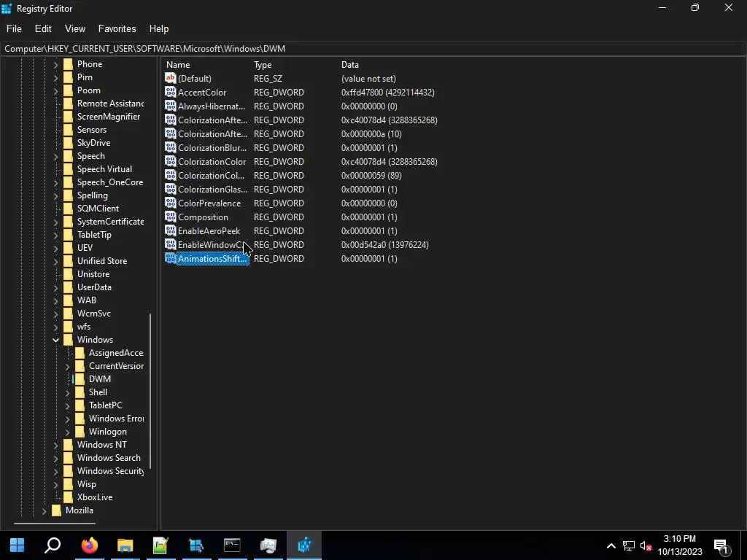This screenshot has height=560, width=747.
Task: Open File Explorer from the taskbar
Action: (125, 545)
